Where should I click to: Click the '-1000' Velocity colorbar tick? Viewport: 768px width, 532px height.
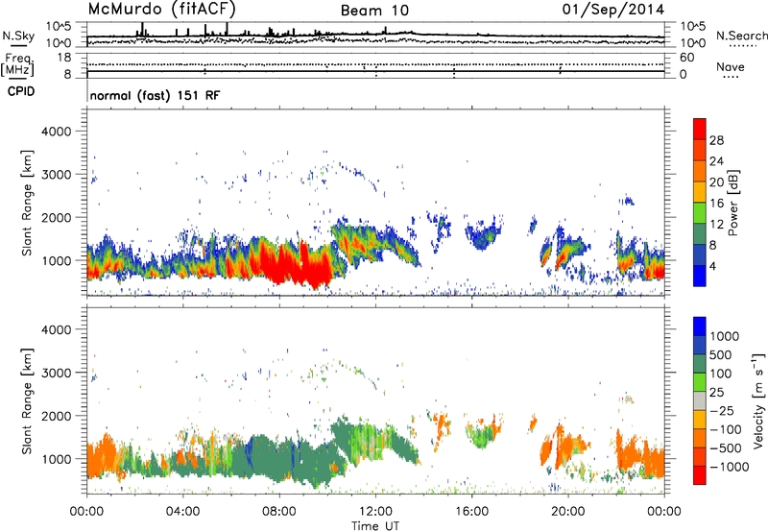pos(729,467)
